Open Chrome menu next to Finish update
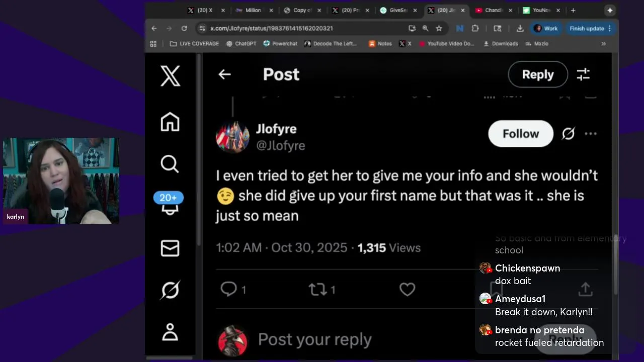644x362 pixels. (610, 29)
